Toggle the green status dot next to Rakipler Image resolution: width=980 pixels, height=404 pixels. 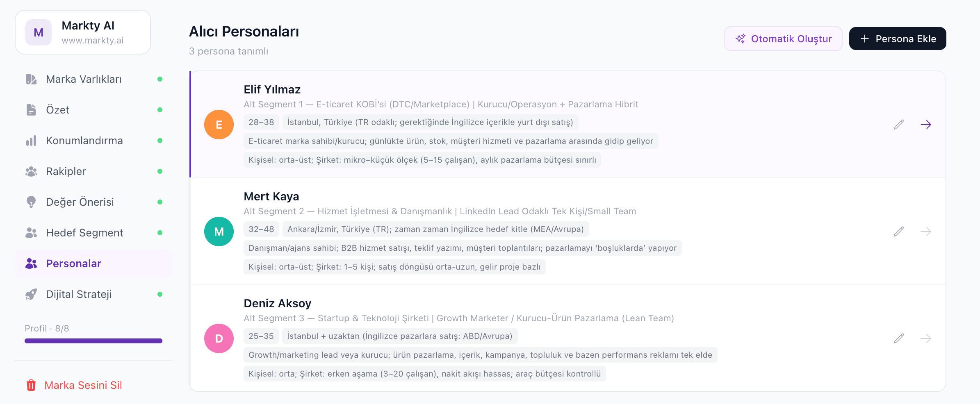point(160,171)
